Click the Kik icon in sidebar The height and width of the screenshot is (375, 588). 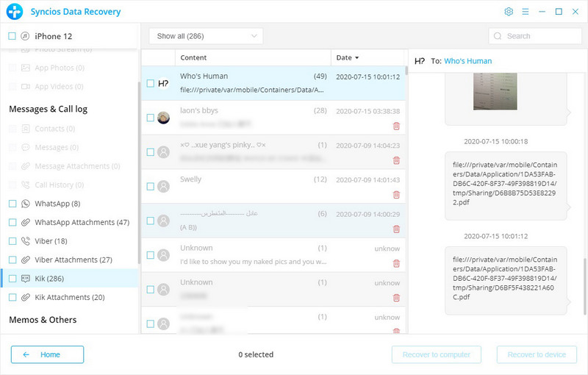click(26, 279)
